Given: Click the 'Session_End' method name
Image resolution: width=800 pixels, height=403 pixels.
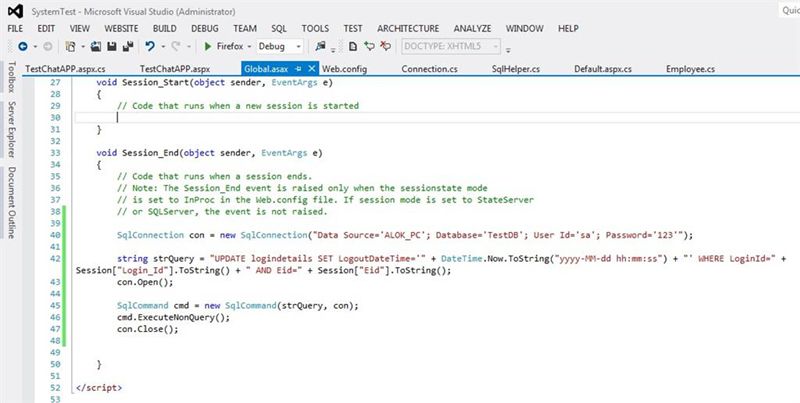Looking at the screenshot, I should pyautogui.click(x=151, y=153).
